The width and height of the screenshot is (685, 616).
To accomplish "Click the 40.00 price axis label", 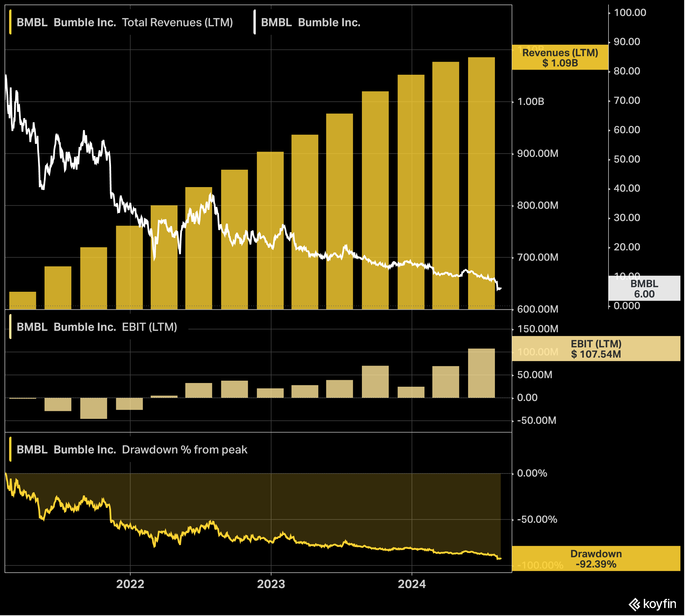I will tap(627, 188).
